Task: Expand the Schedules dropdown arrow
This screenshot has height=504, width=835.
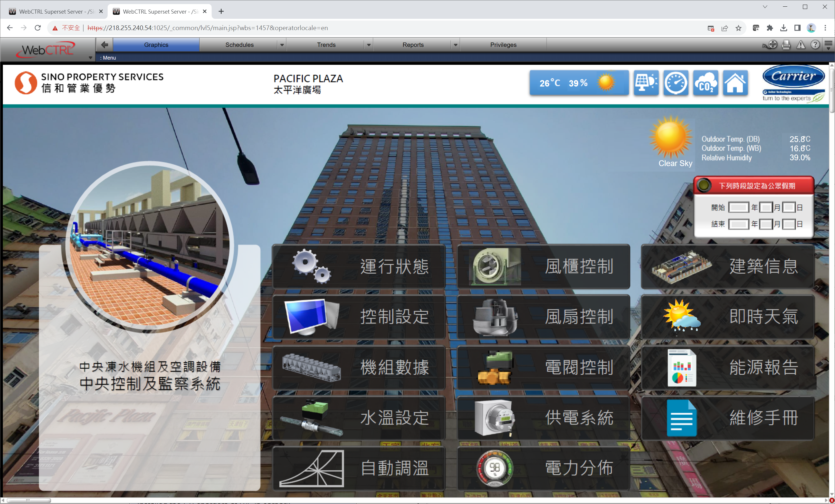Action: [282, 45]
